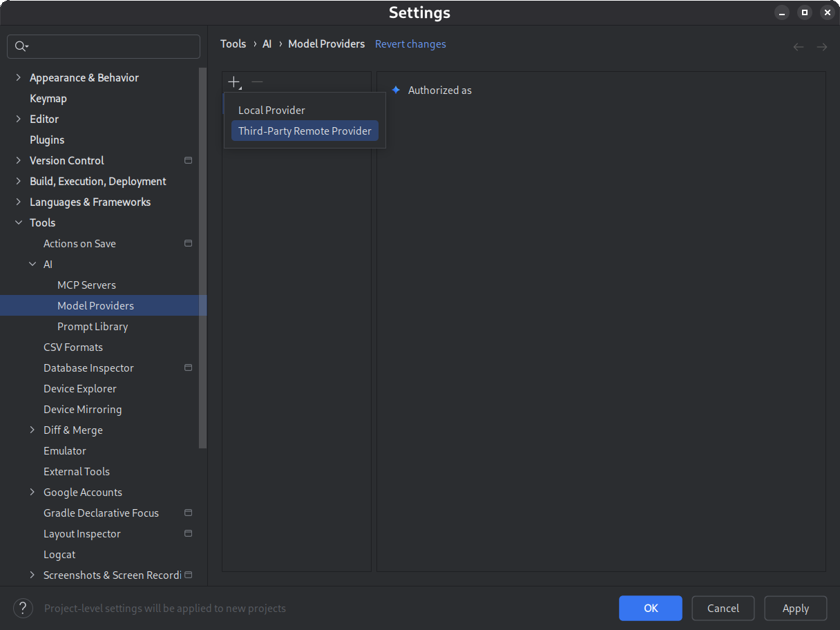
Task: Click the back navigation arrow
Action: click(x=799, y=46)
